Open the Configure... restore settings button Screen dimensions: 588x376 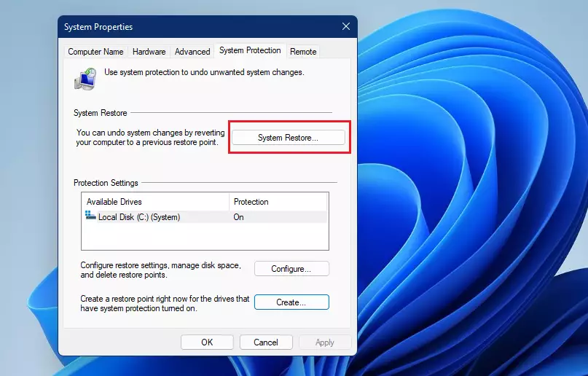click(x=291, y=269)
